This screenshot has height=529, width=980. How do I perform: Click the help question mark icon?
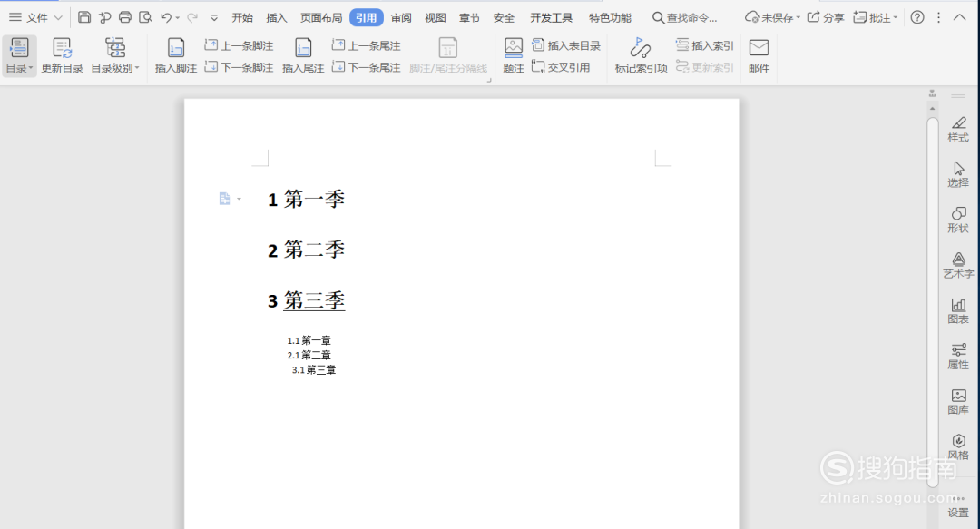[x=916, y=17]
